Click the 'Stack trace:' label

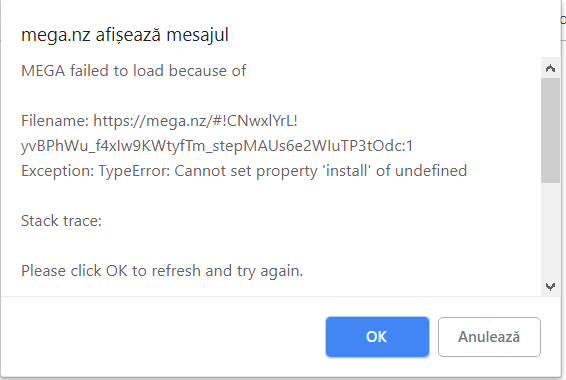pyautogui.click(x=61, y=221)
